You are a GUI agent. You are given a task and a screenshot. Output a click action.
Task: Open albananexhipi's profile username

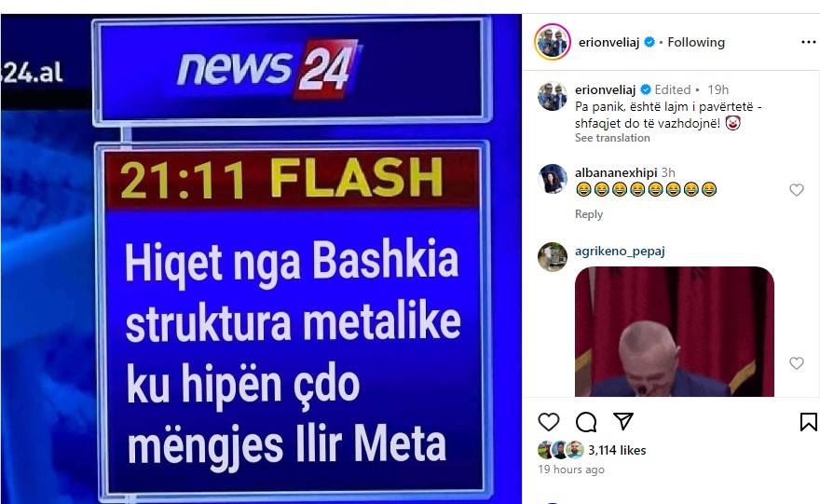pos(616,172)
